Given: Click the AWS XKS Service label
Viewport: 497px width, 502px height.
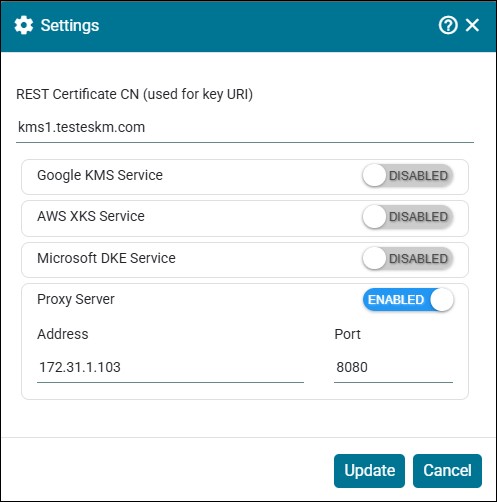Looking at the screenshot, I should coord(91,216).
